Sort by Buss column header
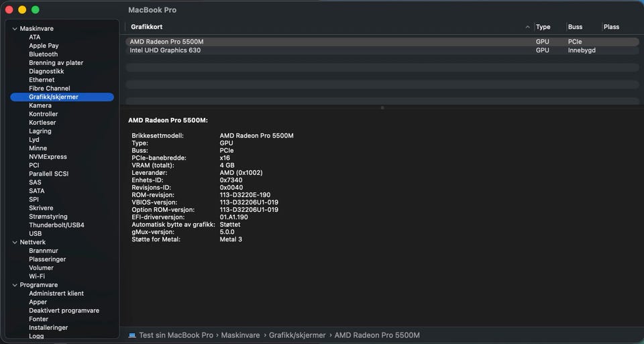The width and height of the screenshot is (644, 344). 575,27
